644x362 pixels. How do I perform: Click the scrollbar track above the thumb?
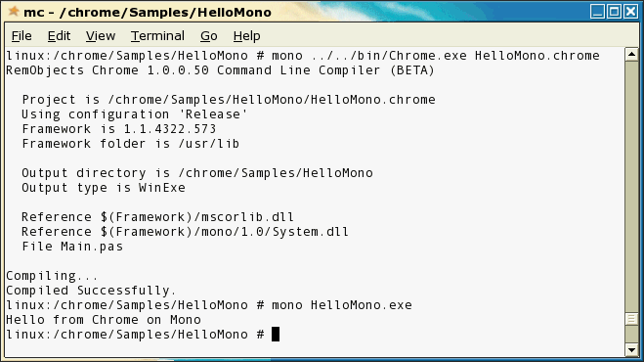631,185
